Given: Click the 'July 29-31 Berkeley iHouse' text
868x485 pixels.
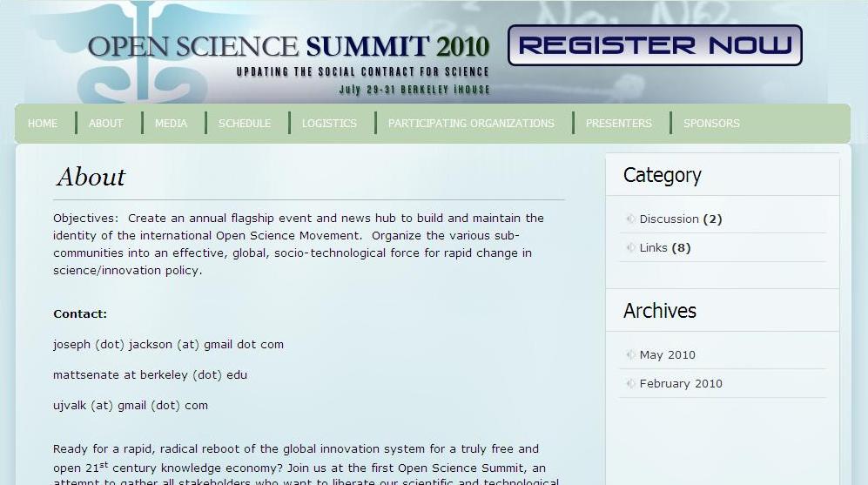Looking at the screenshot, I should click(x=414, y=90).
